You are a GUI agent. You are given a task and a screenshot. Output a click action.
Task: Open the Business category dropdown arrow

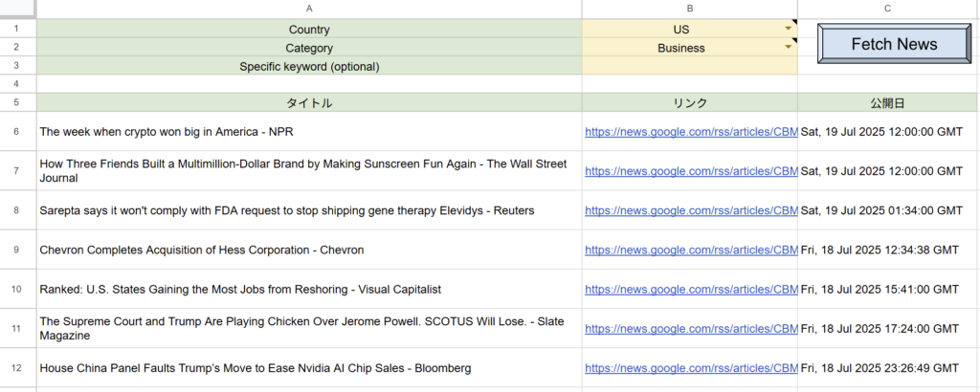[x=790, y=46]
